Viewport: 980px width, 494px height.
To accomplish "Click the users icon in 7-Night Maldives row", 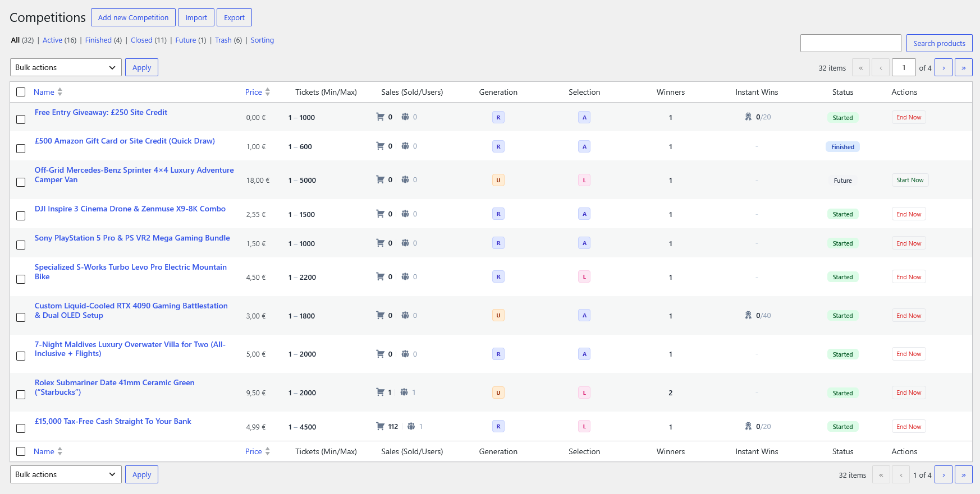I will click(x=405, y=354).
